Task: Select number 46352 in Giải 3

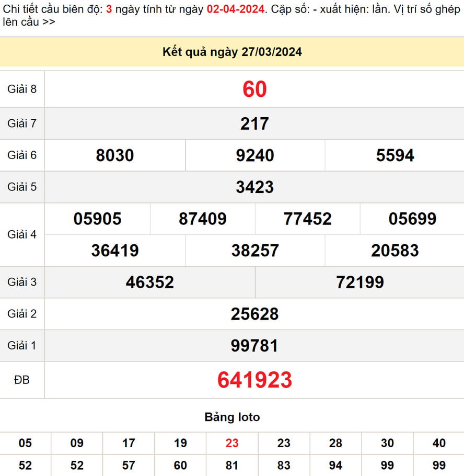Action: point(150,282)
